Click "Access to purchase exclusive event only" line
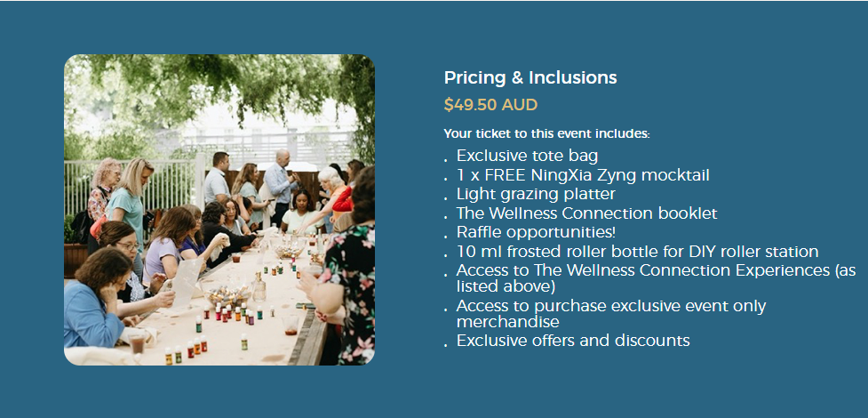This screenshot has height=418, width=868. click(x=610, y=306)
